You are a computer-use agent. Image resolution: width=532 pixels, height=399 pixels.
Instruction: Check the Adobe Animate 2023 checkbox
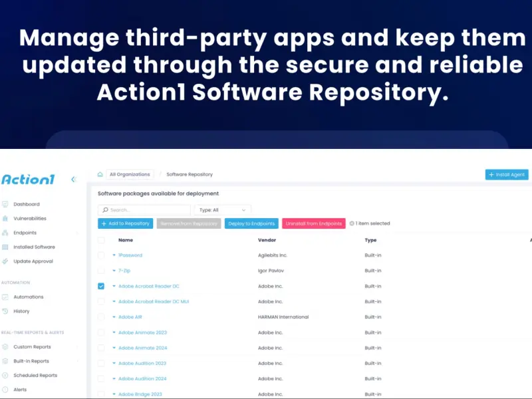pyautogui.click(x=101, y=332)
